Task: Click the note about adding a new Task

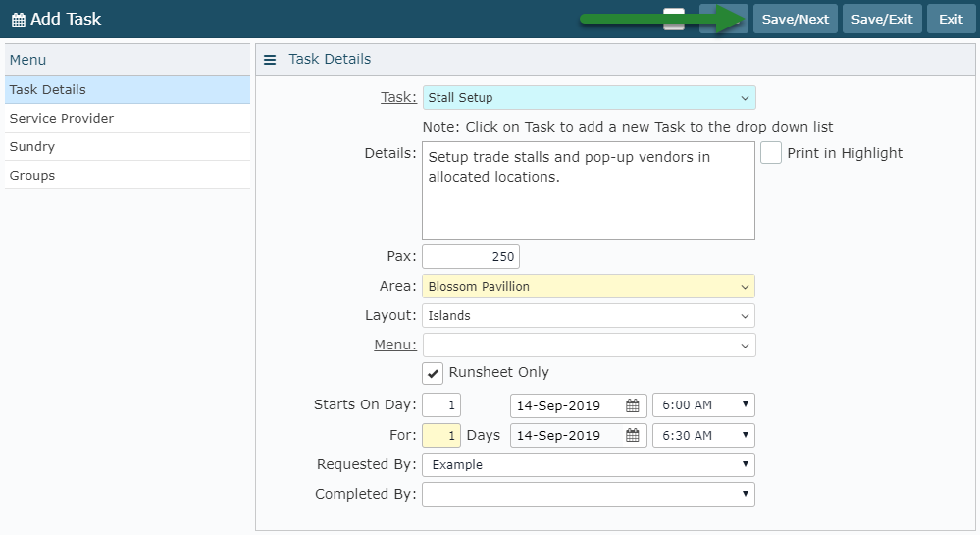Action: coord(628,127)
